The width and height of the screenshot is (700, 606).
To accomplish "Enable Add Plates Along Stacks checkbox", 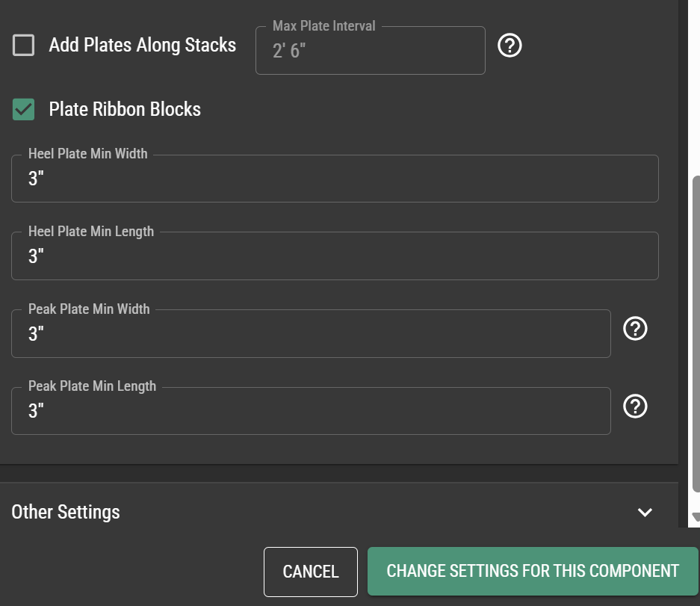I will tap(24, 46).
